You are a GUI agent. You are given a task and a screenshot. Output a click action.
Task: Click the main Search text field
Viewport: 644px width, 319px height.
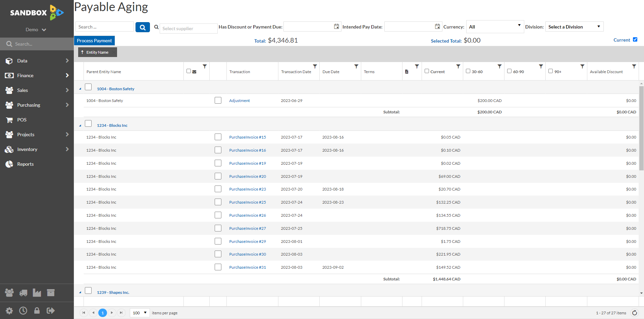tap(105, 27)
